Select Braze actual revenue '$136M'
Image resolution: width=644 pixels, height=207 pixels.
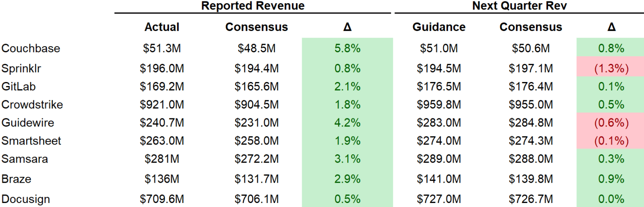(162, 179)
